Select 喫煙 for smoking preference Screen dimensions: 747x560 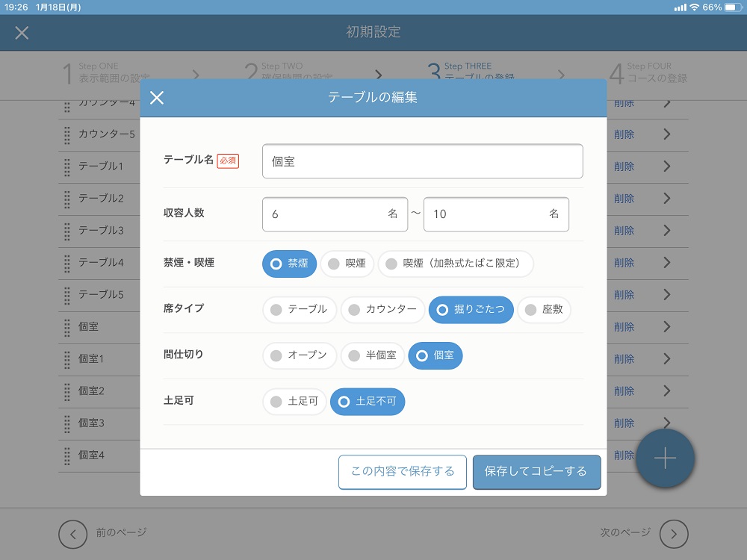point(347,263)
